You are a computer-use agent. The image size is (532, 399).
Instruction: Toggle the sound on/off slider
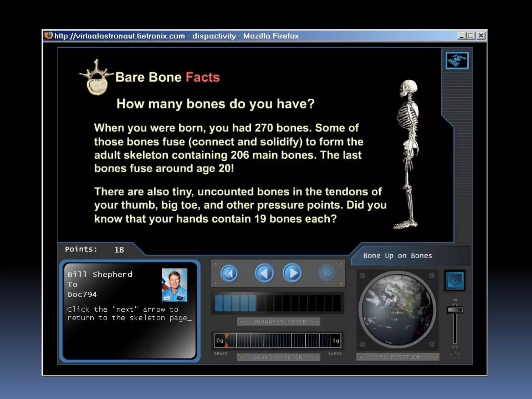coord(455,310)
